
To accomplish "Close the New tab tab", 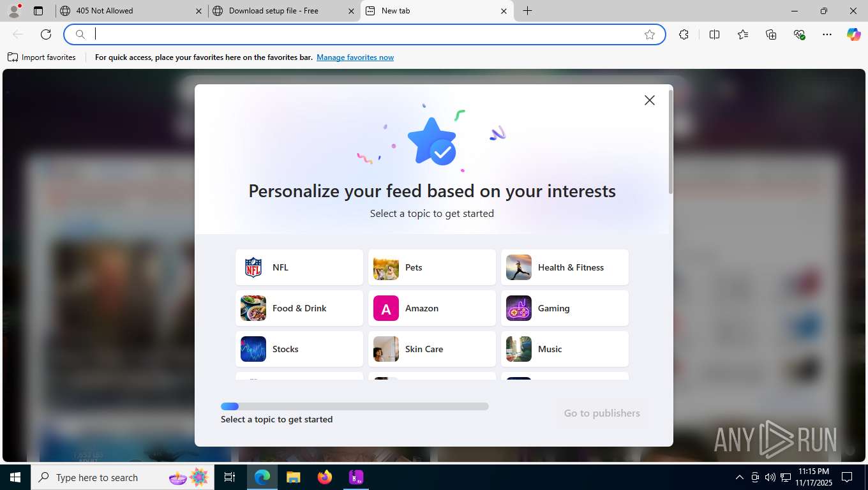I will [504, 11].
